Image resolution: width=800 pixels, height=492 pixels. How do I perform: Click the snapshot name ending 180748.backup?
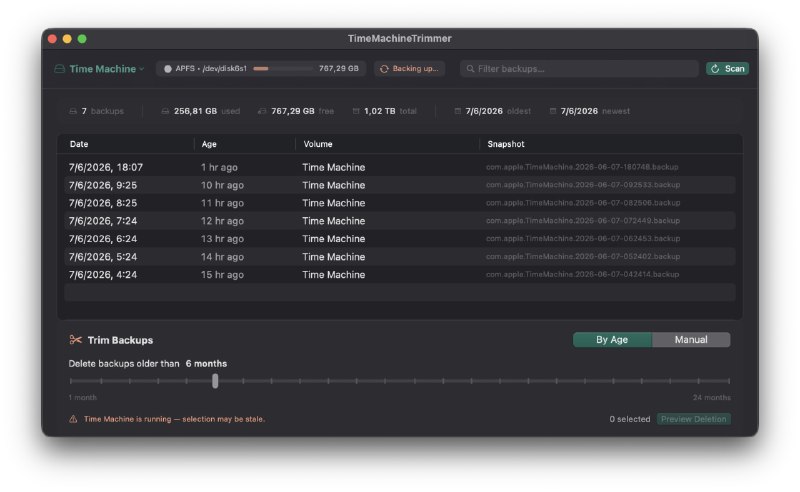tap(582, 167)
